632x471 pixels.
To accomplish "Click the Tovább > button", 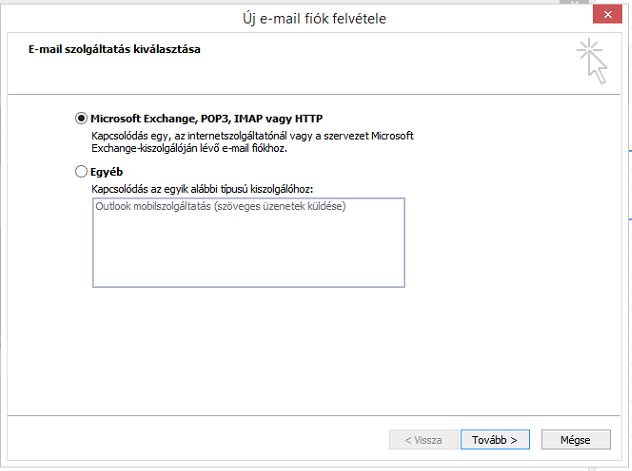I will 495,440.
